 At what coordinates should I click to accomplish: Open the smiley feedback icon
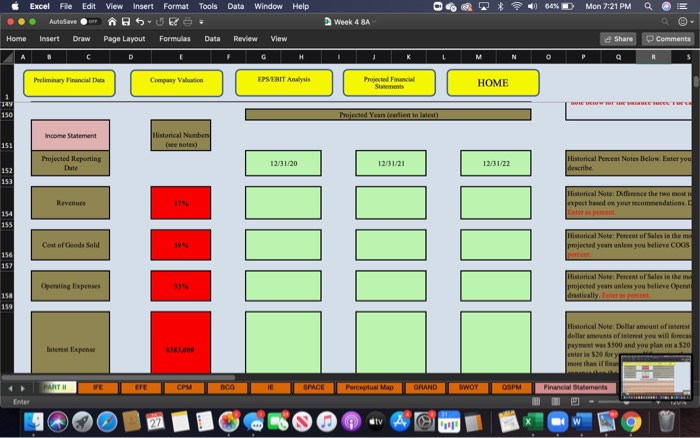point(682,21)
